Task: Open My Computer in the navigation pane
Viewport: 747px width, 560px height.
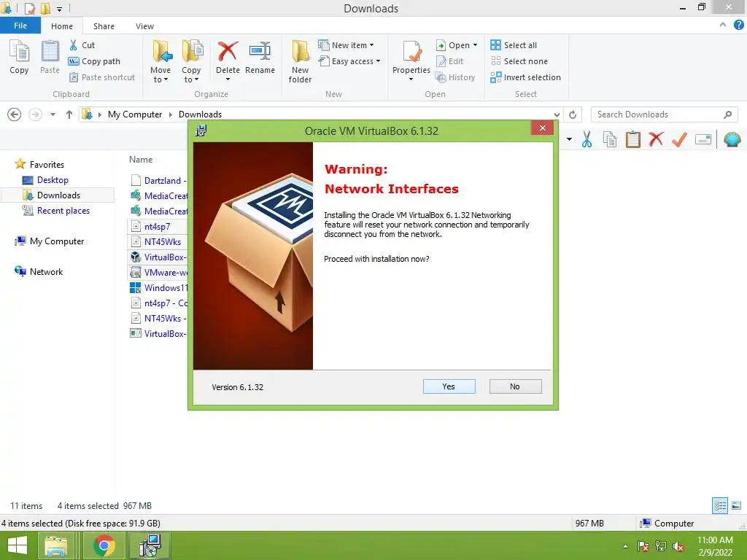Action: click(x=57, y=241)
